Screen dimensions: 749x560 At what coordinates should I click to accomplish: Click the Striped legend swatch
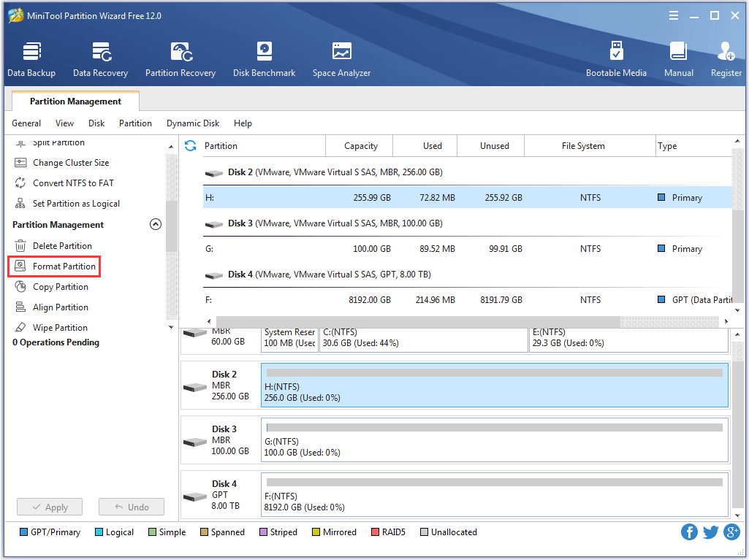(263, 532)
